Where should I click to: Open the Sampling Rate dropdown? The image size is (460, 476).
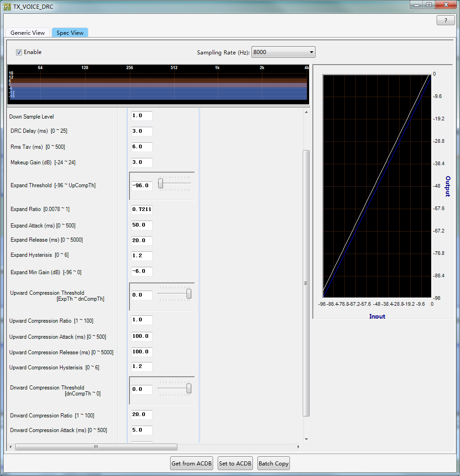tap(283, 52)
